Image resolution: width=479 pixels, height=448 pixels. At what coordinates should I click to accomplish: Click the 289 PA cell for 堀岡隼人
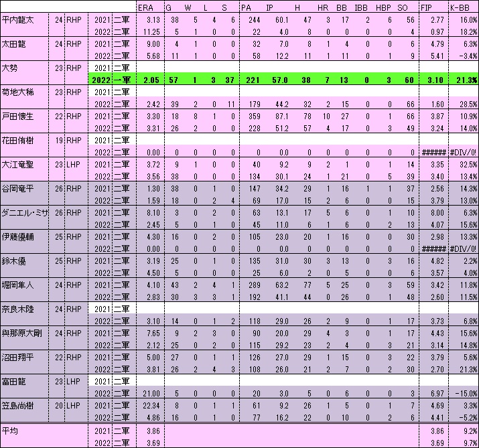pyautogui.click(x=255, y=285)
